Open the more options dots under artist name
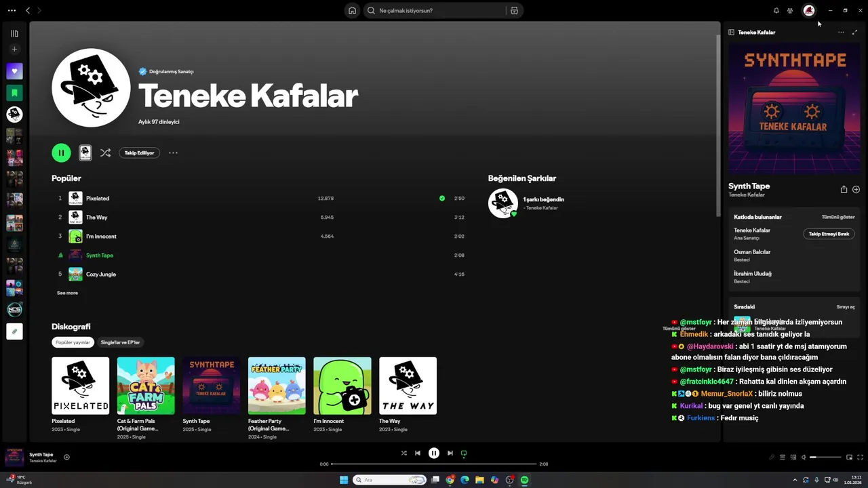The height and width of the screenshot is (488, 868). click(173, 153)
